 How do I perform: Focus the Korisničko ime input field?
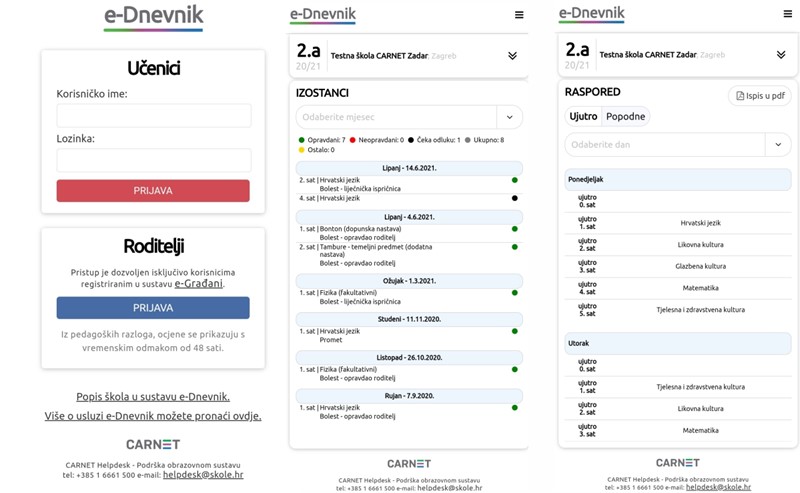point(153,116)
